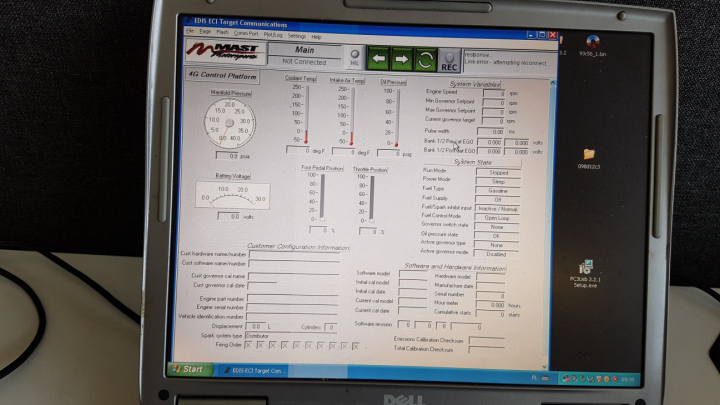Click the Fuel/Spark inhibit input Inactive / Normal value
The image size is (720, 405).
point(497,208)
